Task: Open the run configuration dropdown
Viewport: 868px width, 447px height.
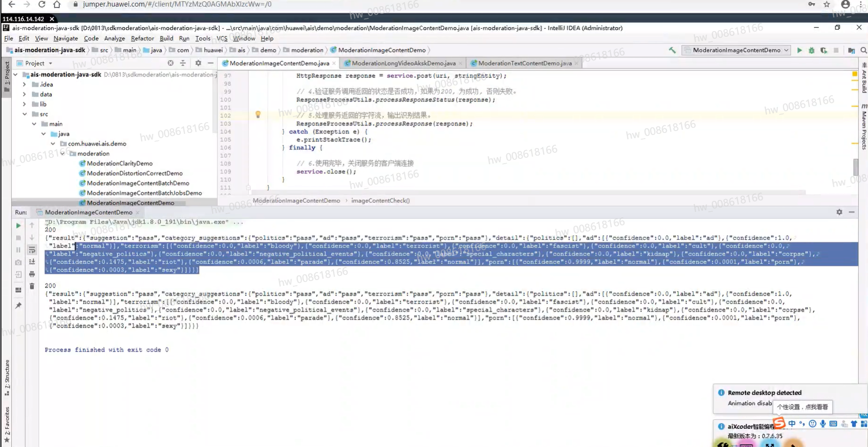Action: 736,50
